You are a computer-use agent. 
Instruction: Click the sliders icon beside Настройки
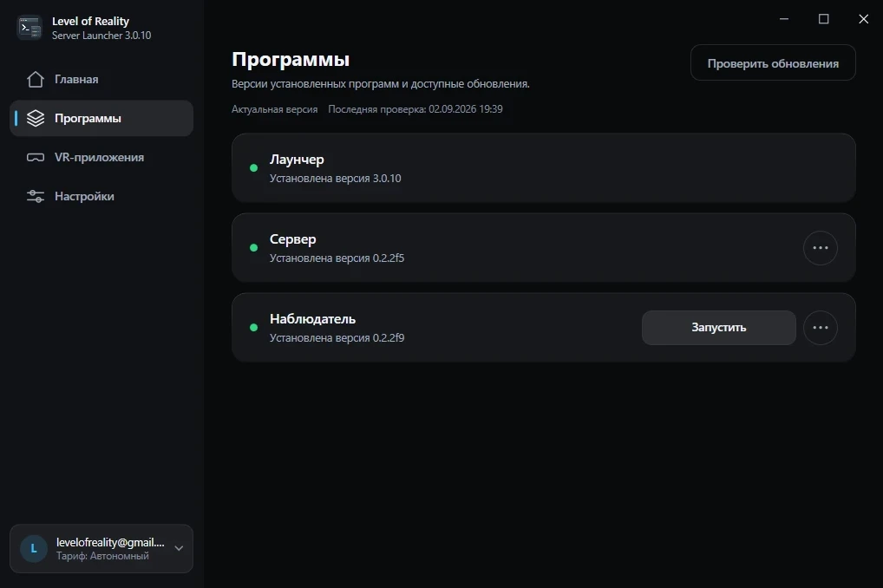[36, 196]
